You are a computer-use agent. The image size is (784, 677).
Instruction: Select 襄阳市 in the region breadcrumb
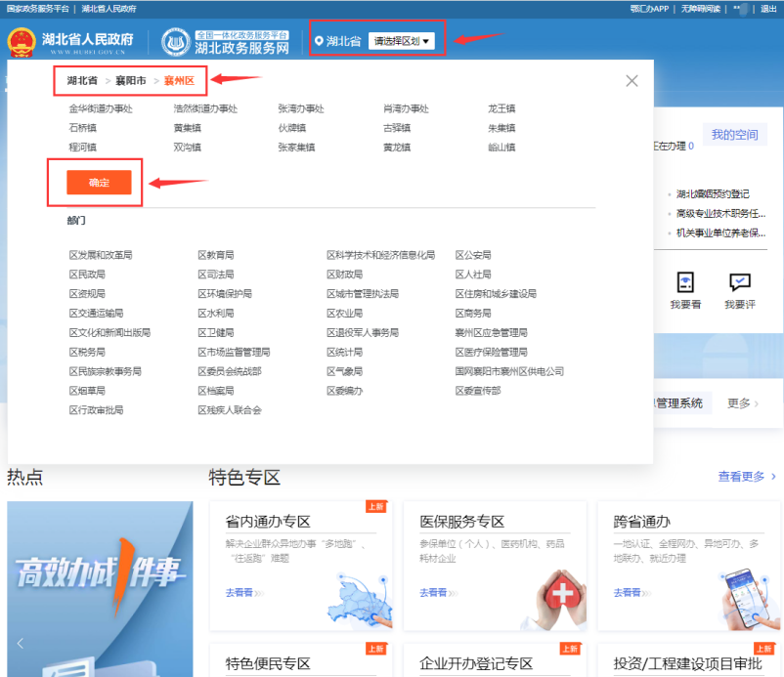130,80
